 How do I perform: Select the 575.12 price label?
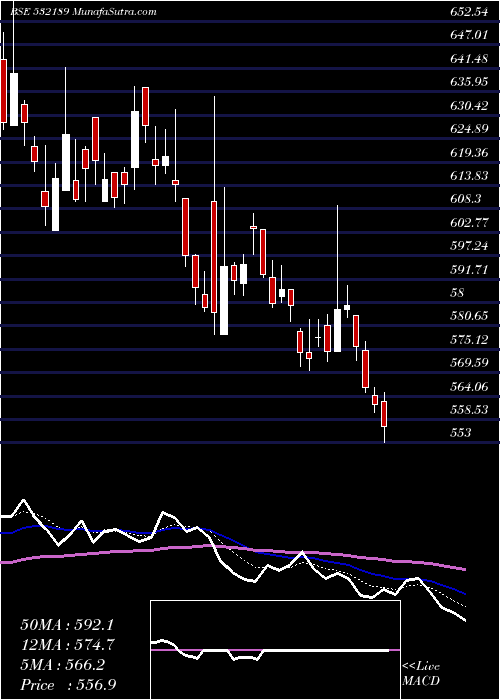tap(469, 340)
